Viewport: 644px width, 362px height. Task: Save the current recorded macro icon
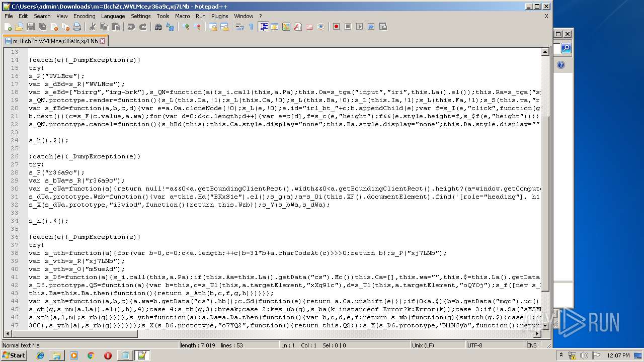pos(382,27)
